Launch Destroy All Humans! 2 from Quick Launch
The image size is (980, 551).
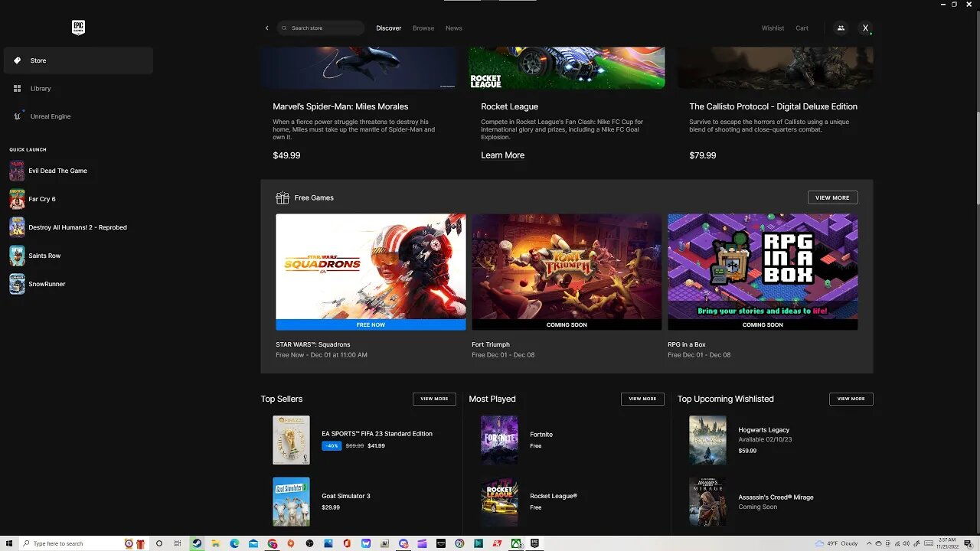68,227
